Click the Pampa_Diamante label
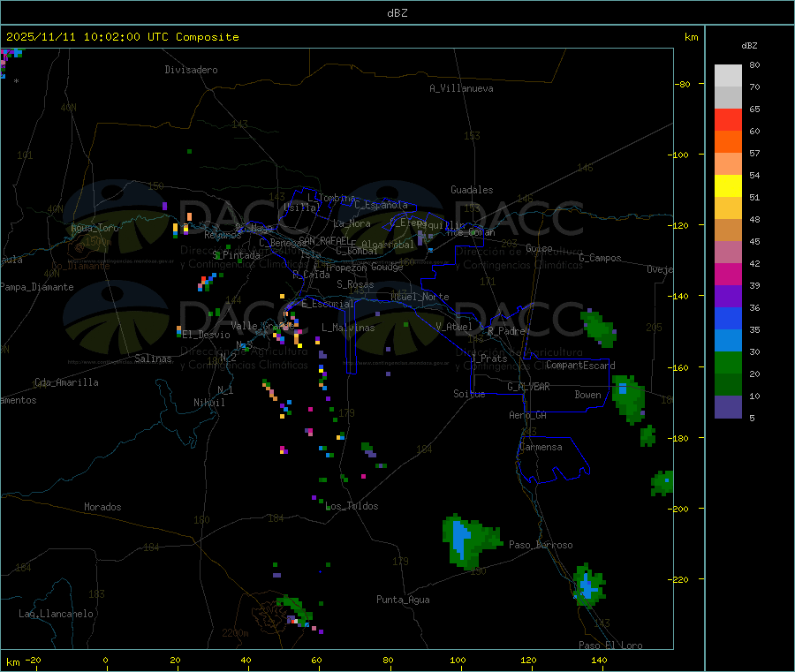The image size is (795, 672). tap(37, 287)
